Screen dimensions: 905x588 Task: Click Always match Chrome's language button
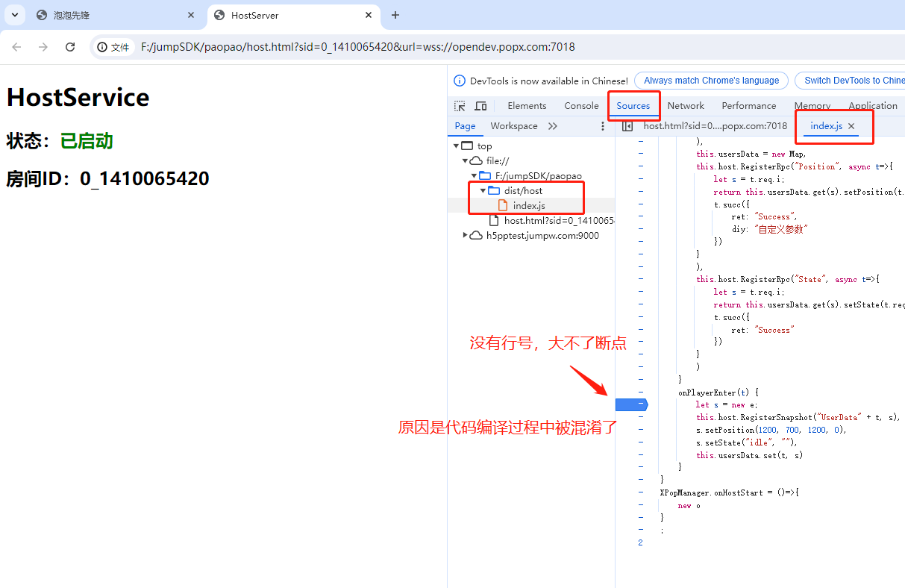pyautogui.click(x=712, y=81)
